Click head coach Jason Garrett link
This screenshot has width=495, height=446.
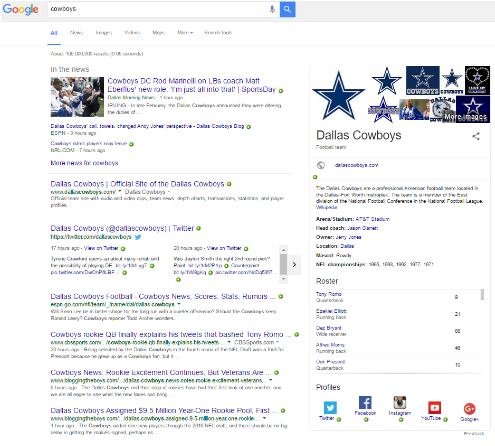(x=363, y=228)
